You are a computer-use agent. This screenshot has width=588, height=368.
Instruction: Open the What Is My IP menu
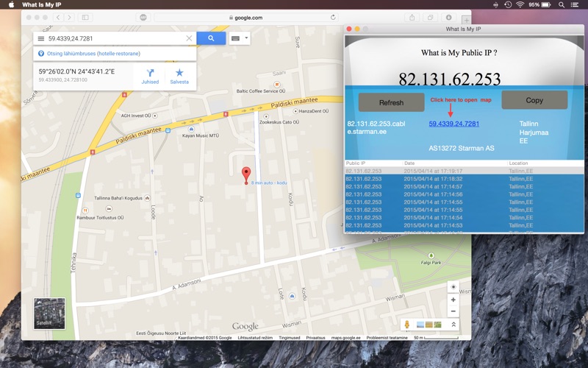click(x=41, y=4)
